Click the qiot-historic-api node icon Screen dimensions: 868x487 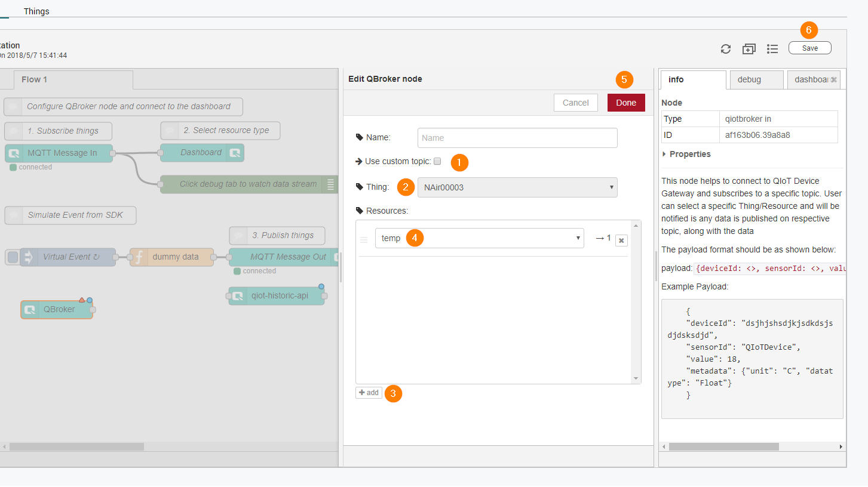pyautogui.click(x=238, y=296)
